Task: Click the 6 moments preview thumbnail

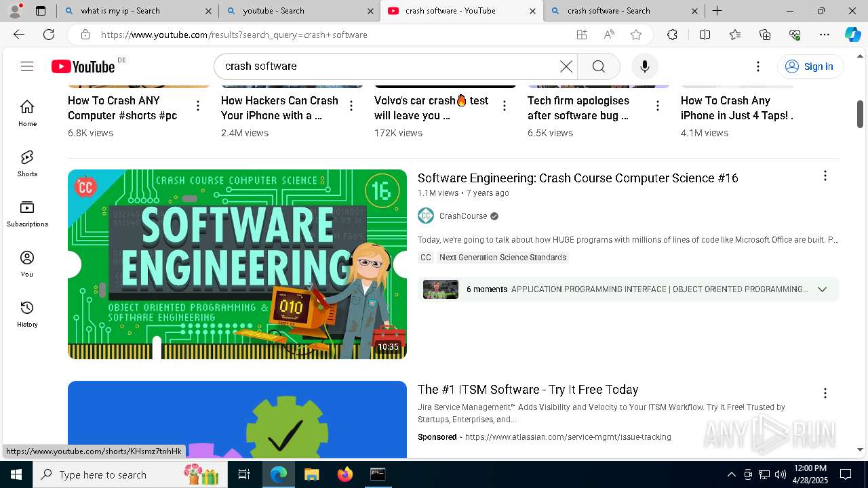Action: tap(441, 289)
